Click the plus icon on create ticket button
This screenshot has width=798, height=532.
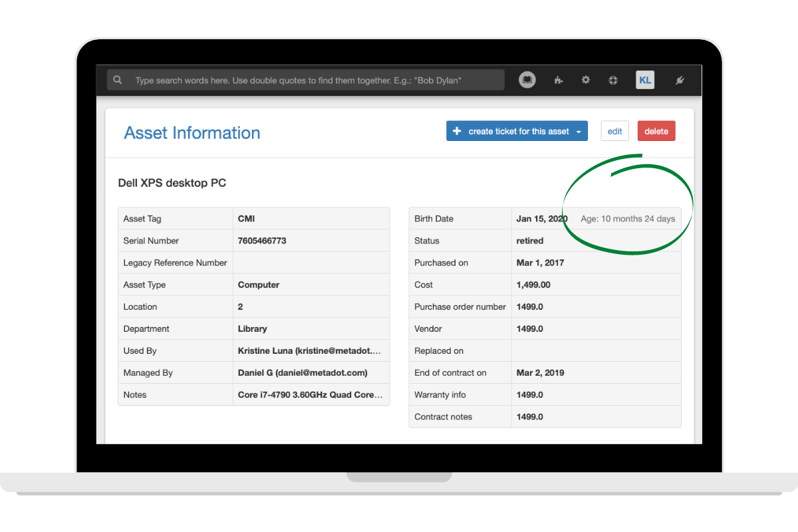pos(457,132)
